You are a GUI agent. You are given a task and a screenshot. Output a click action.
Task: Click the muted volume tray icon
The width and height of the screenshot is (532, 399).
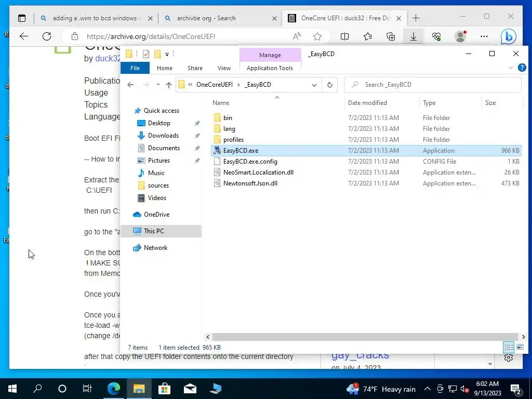tap(464, 389)
